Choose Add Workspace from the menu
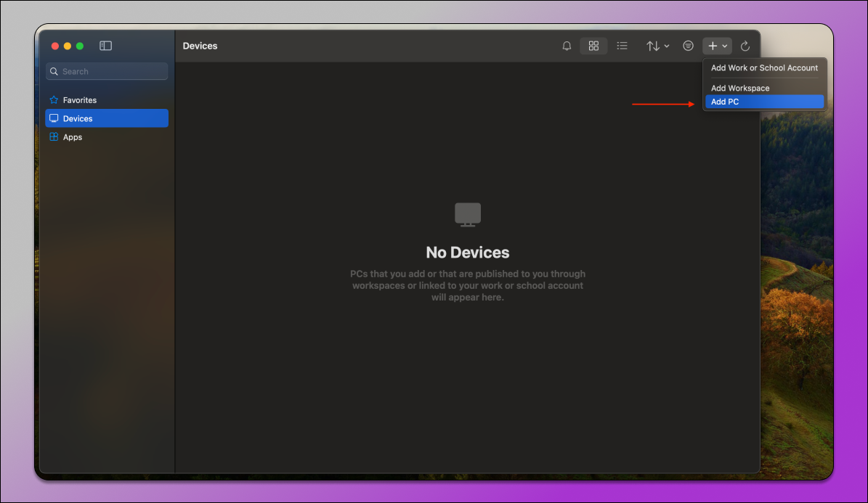The image size is (868, 503). (764, 88)
